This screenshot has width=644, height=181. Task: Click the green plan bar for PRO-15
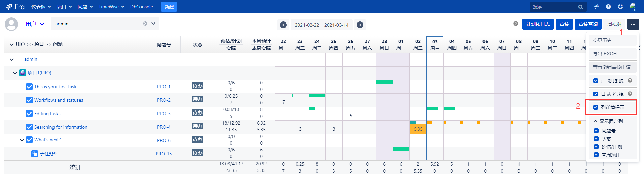pos(401,149)
